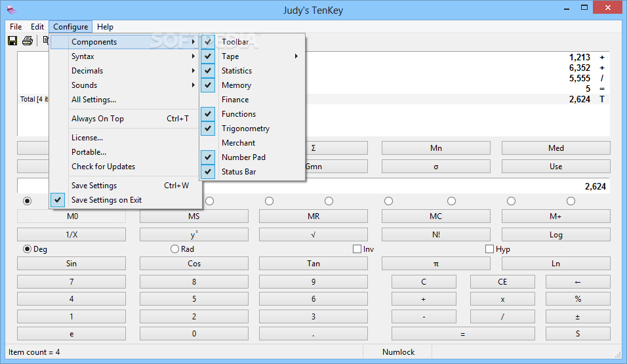The height and width of the screenshot is (364, 627).
Task: Choose Always On Top option
Action: [x=125, y=119]
